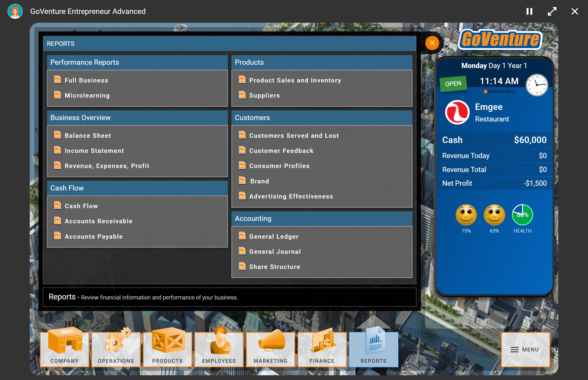Close the Reports panel with orange X

(432, 43)
